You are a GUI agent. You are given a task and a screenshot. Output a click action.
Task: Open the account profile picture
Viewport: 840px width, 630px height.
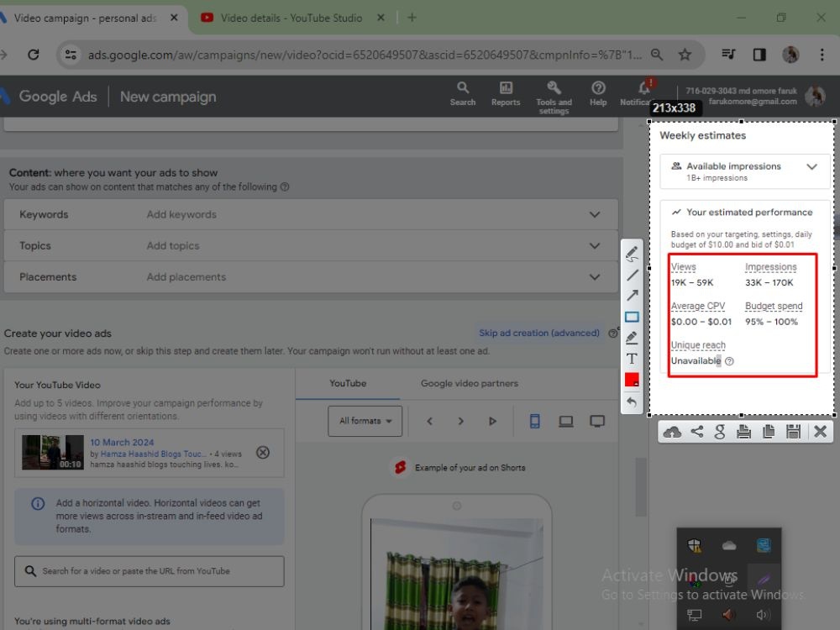click(x=816, y=96)
